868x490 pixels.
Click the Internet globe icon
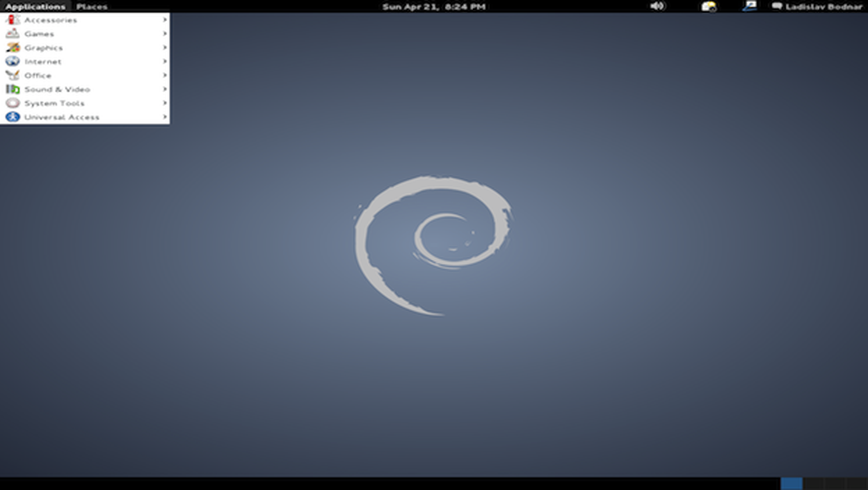(12, 61)
